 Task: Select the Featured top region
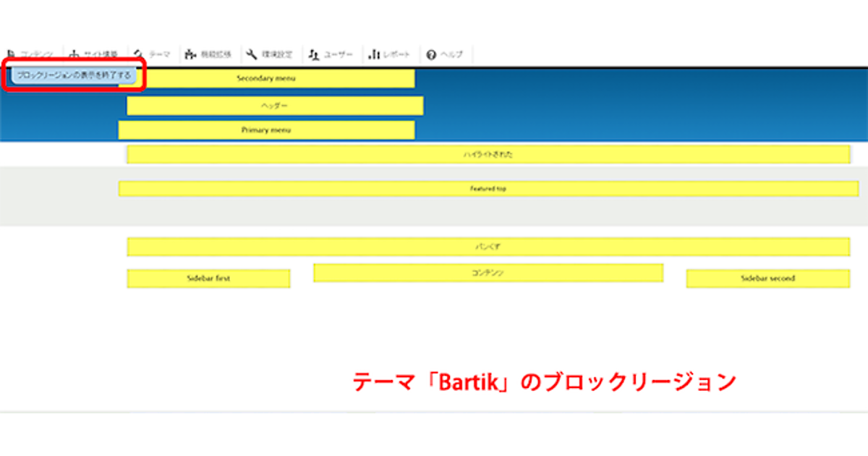click(488, 188)
